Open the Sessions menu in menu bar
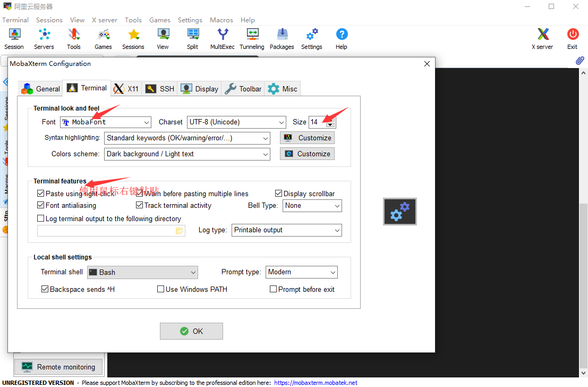 (x=49, y=20)
